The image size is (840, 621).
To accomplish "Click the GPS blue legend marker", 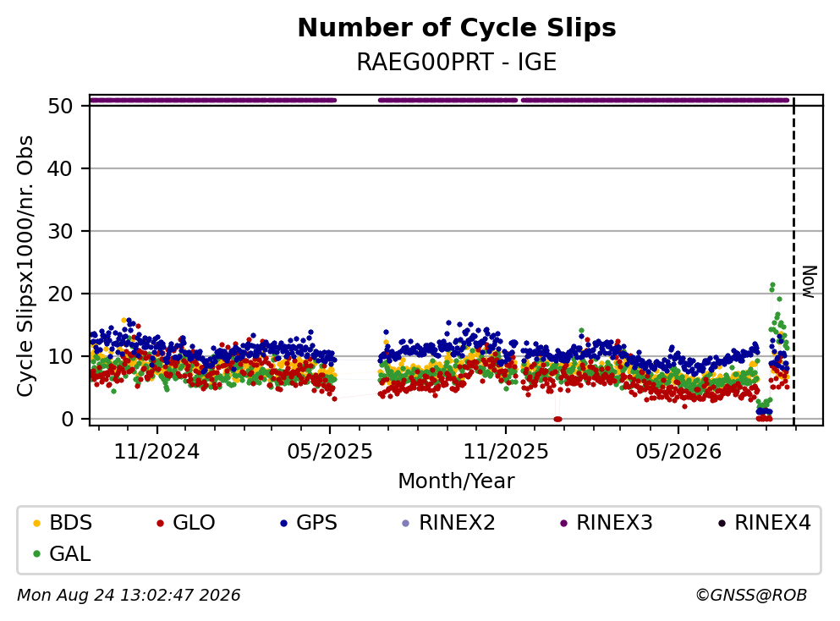I will pos(284,523).
